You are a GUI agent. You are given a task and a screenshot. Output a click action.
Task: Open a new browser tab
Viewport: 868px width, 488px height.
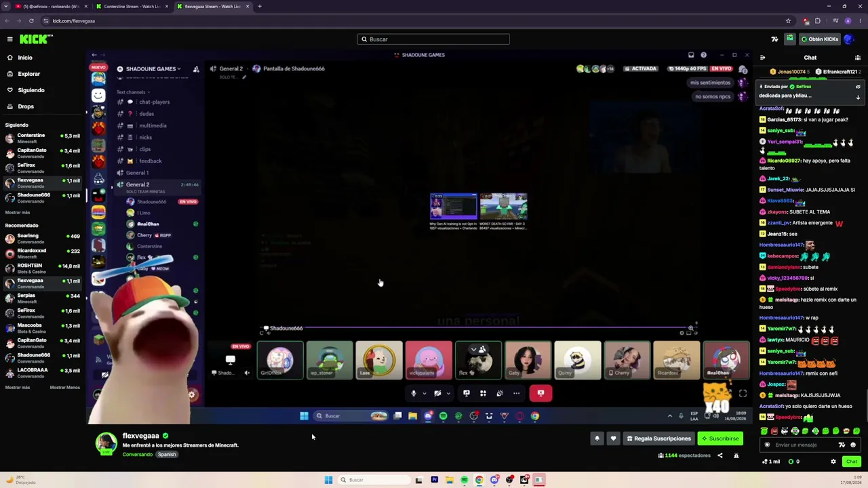click(x=260, y=6)
